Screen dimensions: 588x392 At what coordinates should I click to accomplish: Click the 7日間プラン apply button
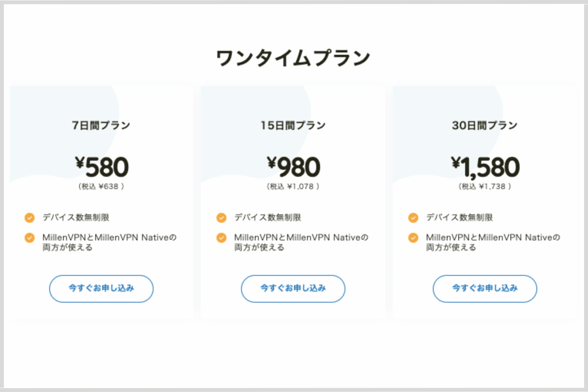coord(101,289)
